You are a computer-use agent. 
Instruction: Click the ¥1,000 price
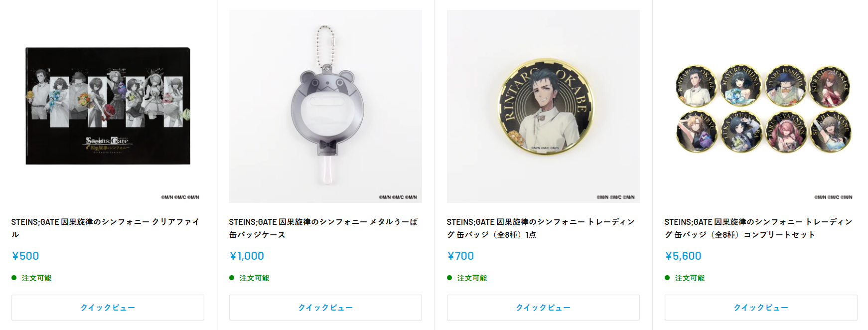tap(247, 256)
